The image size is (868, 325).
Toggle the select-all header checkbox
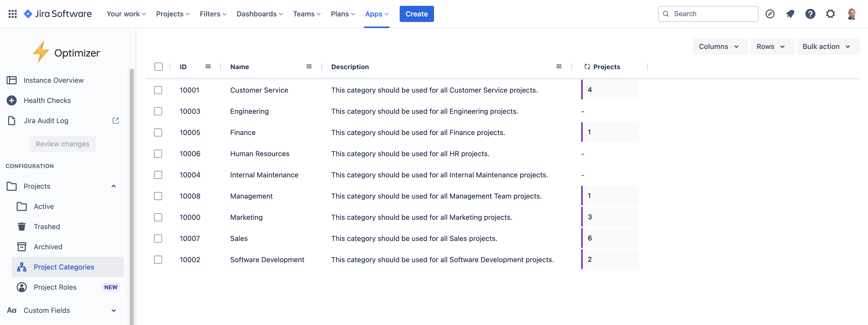[x=158, y=67]
